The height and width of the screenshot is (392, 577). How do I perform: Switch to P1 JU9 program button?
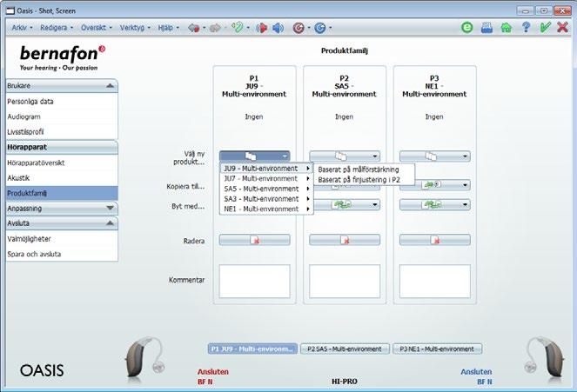tap(252, 349)
